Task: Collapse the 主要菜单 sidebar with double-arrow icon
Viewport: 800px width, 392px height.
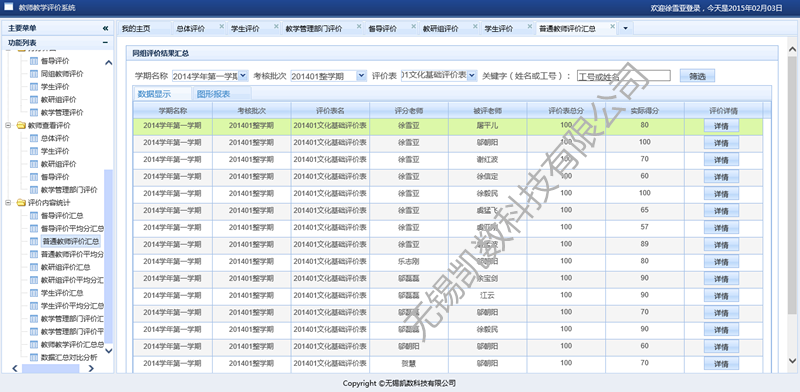Action: tap(105, 28)
